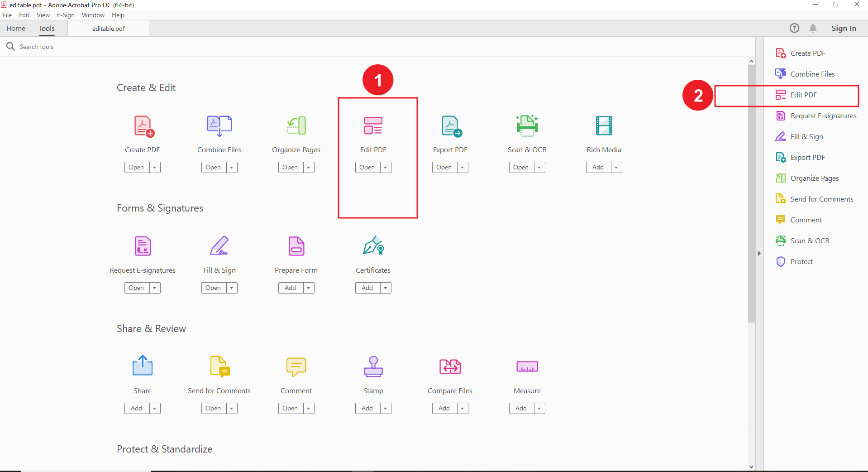The width and height of the screenshot is (868, 472).
Task: Expand the Combine Files Open dropdown arrow
Action: (232, 167)
